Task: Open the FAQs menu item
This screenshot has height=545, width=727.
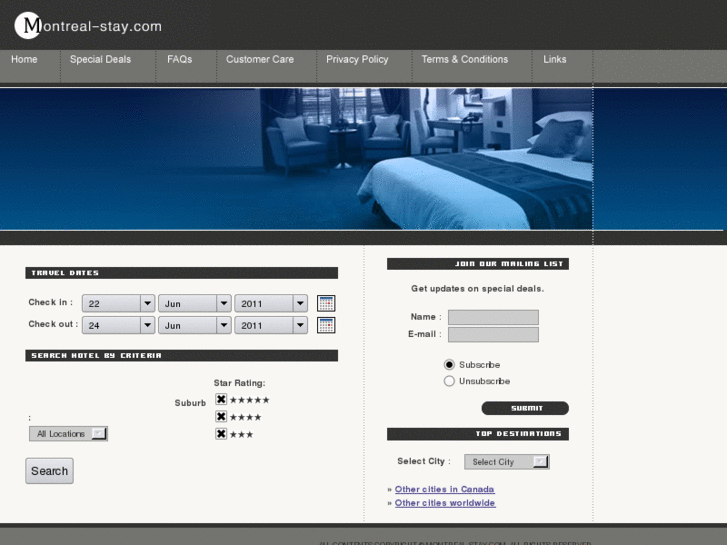Action: [180, 60]
